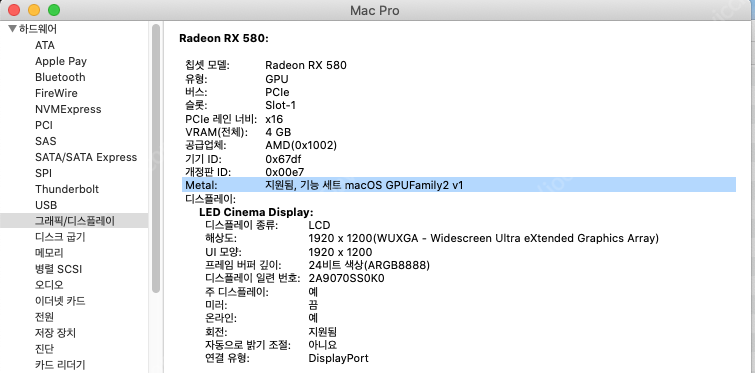Select the 유형 GPU row

[237, 79]
